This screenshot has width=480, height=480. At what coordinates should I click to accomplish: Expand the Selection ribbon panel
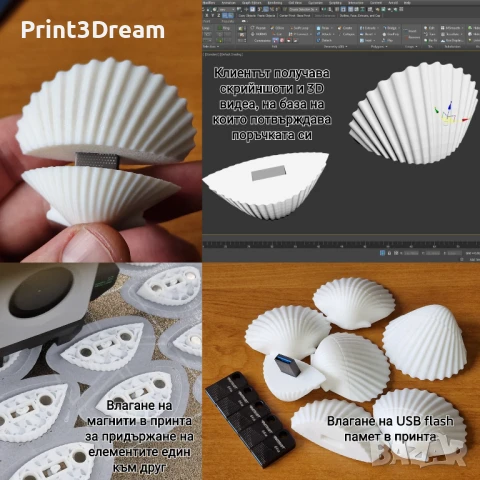(x=210, y=46)
